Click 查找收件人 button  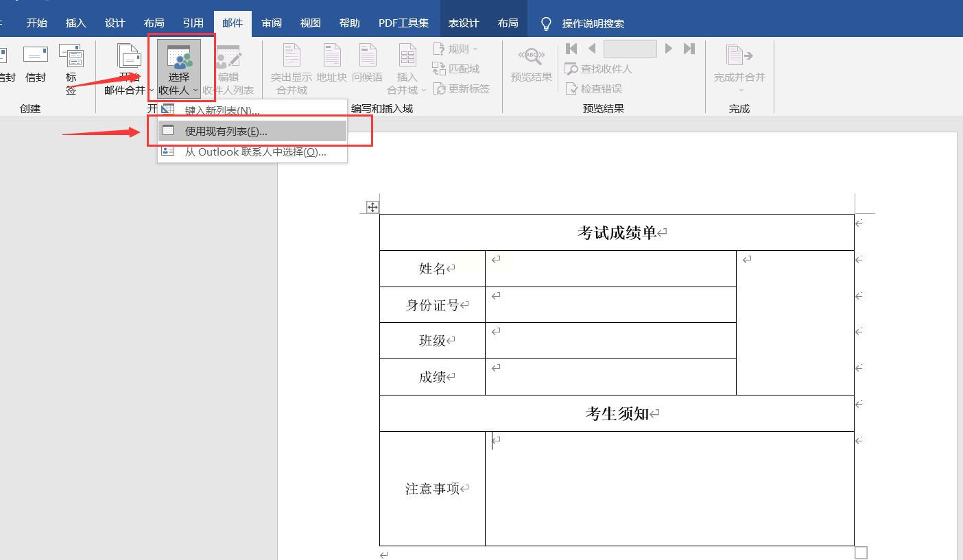coord(598,69)
